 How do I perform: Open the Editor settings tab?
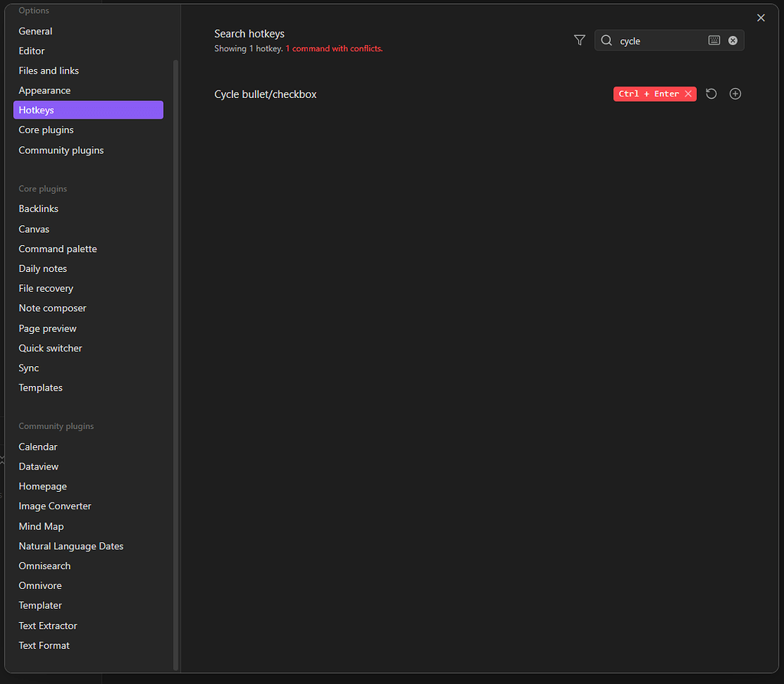[x=32, y=51]
